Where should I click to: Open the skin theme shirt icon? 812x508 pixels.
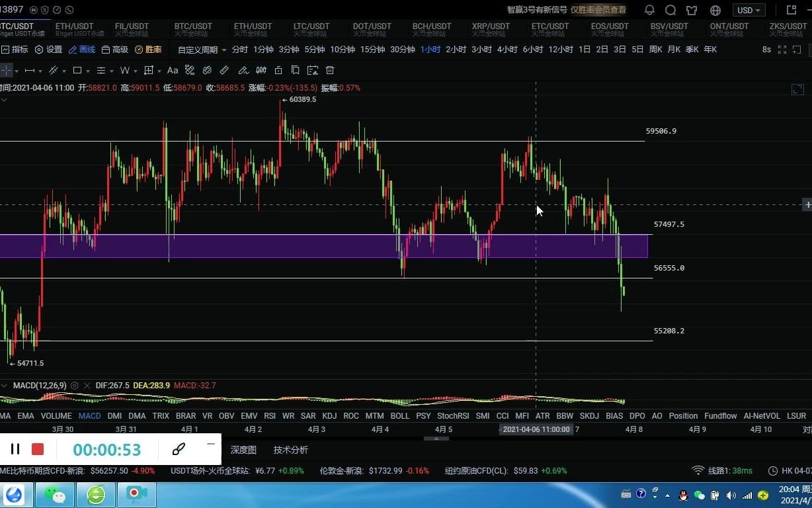click(692, 10)
